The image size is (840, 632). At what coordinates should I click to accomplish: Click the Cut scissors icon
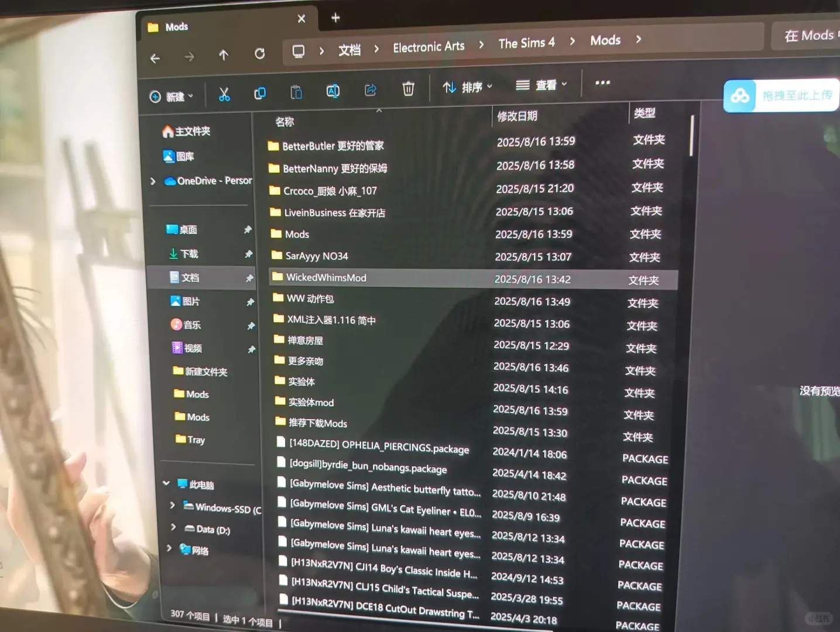[x=224, y=94]
